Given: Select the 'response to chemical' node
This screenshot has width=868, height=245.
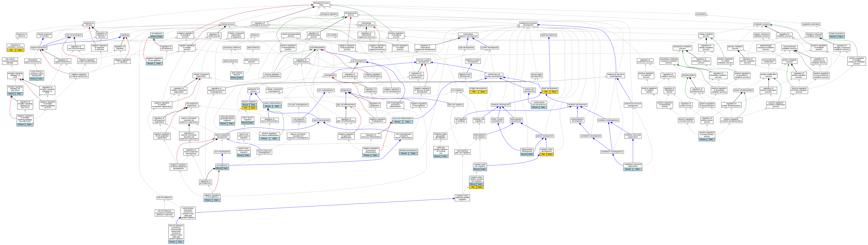Looking at the screenshot, I should point(21,35).
